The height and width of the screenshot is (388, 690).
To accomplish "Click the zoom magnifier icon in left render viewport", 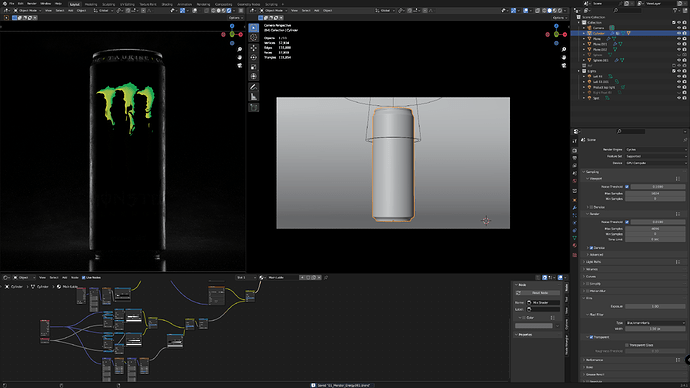I will click(239, 49).
